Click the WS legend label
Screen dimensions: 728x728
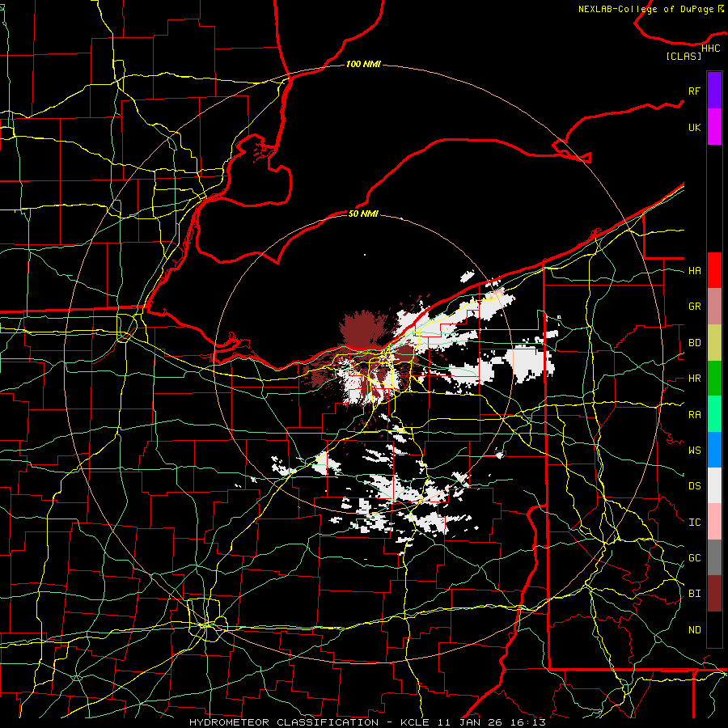(x=694, y=451)
